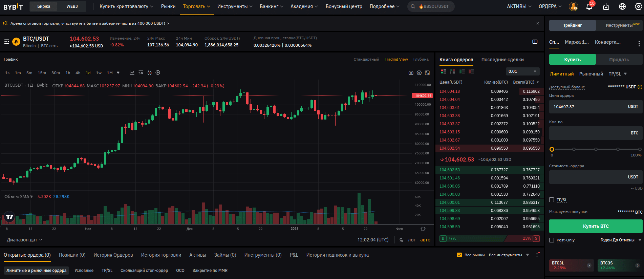Open the Позиции (0) tab
Viewport: 644px width, 279px height.
point(72,255)
